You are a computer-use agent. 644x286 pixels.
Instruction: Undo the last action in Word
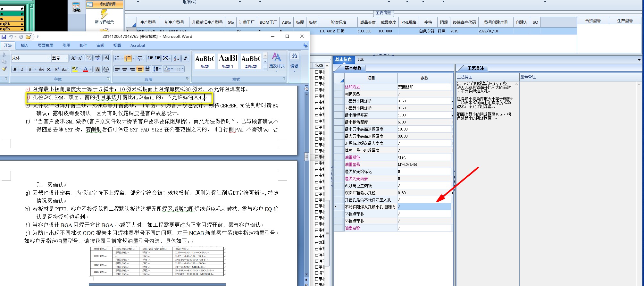tap(11, 37)
